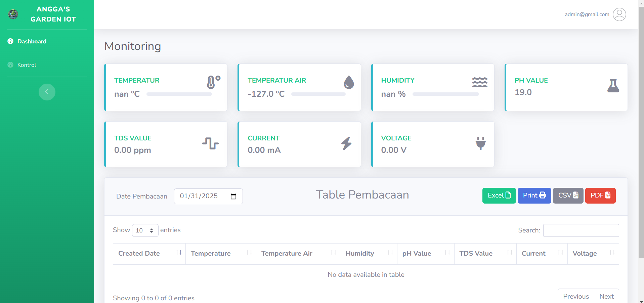Click the Angga's Garden IoT logo
Screen dimensions: 644x303
tap(13, 14)
